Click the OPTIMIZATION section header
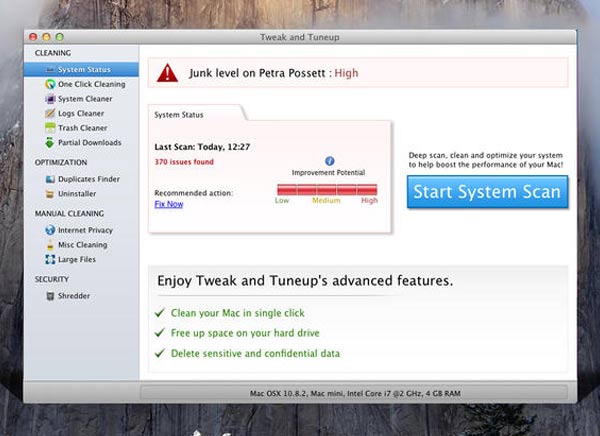The image size is (600, 436). pos(61,162)
